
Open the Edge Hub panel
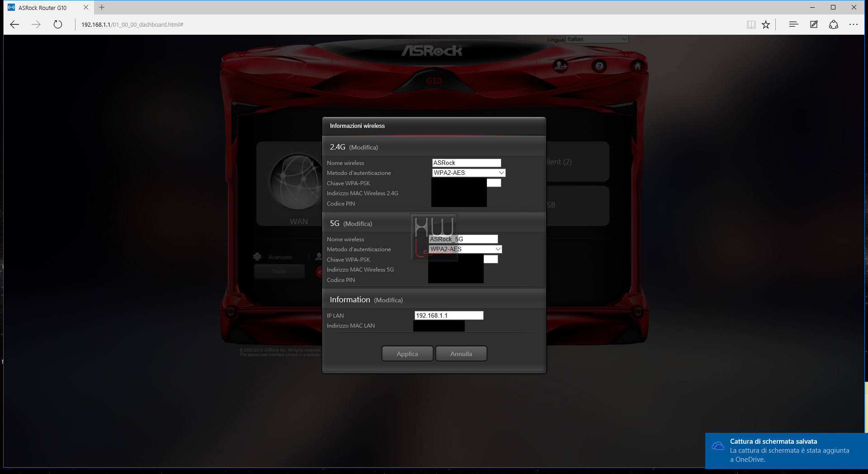793,24
